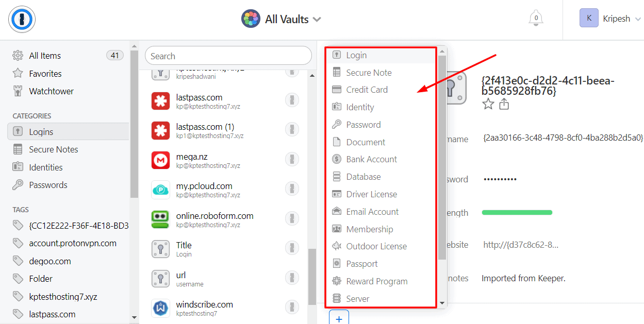644x324 pixels.
Task: Click the All Vaults colorful icon
Action: [x=251, y=19]
